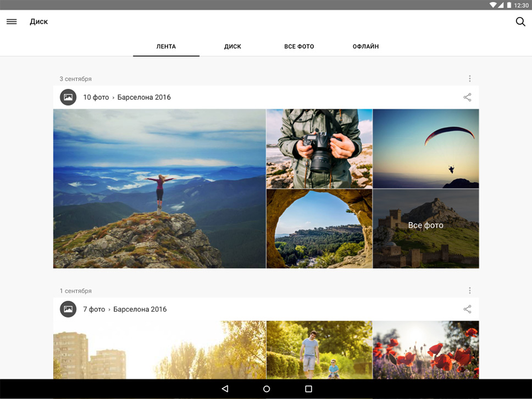The image size is (532, 399).
Task: Open the father and child walking photo
Action: (319, 350)
